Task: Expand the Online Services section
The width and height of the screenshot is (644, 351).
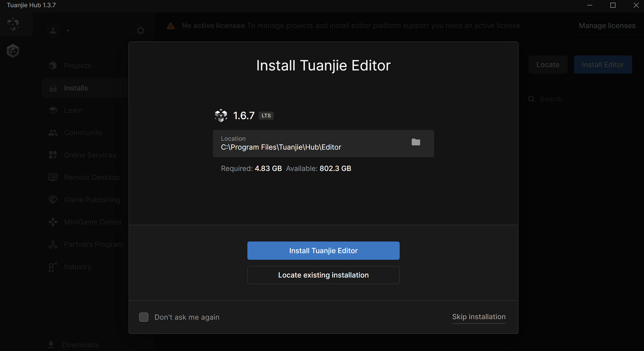Action: click(x=90, y=154)
